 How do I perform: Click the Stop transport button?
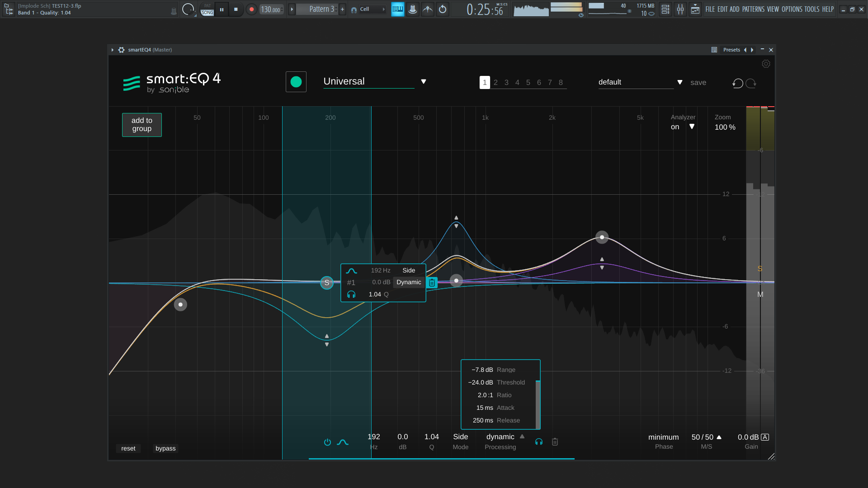236,9
